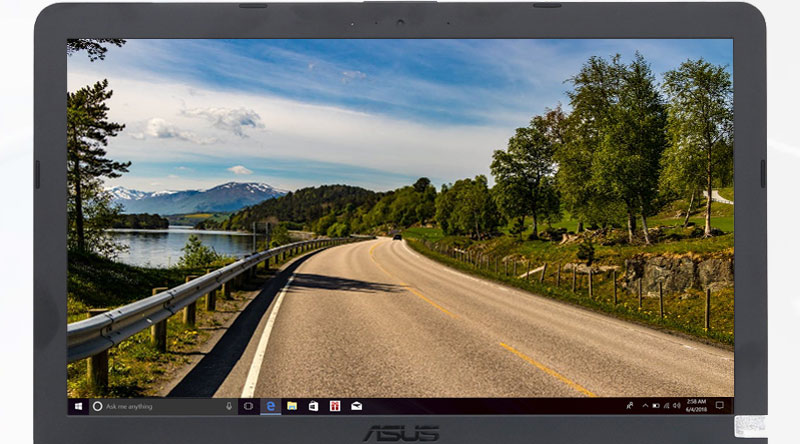
Task: Activate the Cortana microphone icon
Action: 229,406
